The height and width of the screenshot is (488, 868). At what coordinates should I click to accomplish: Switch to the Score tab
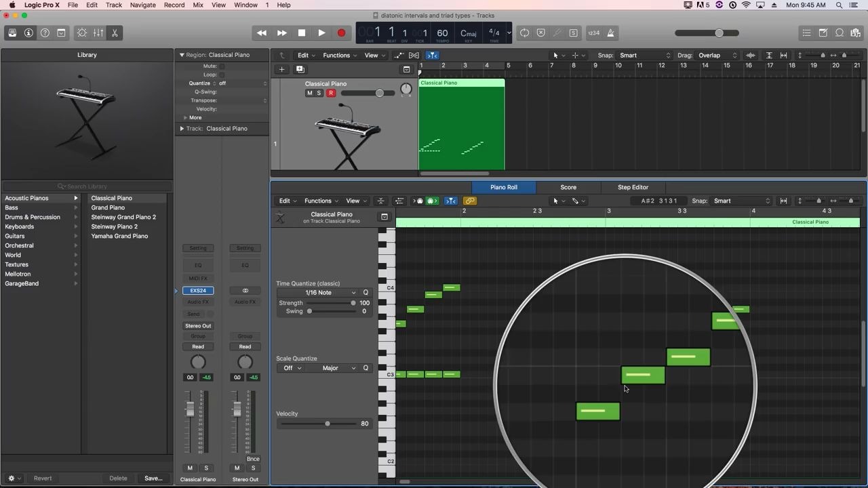(x=568, y=187)
